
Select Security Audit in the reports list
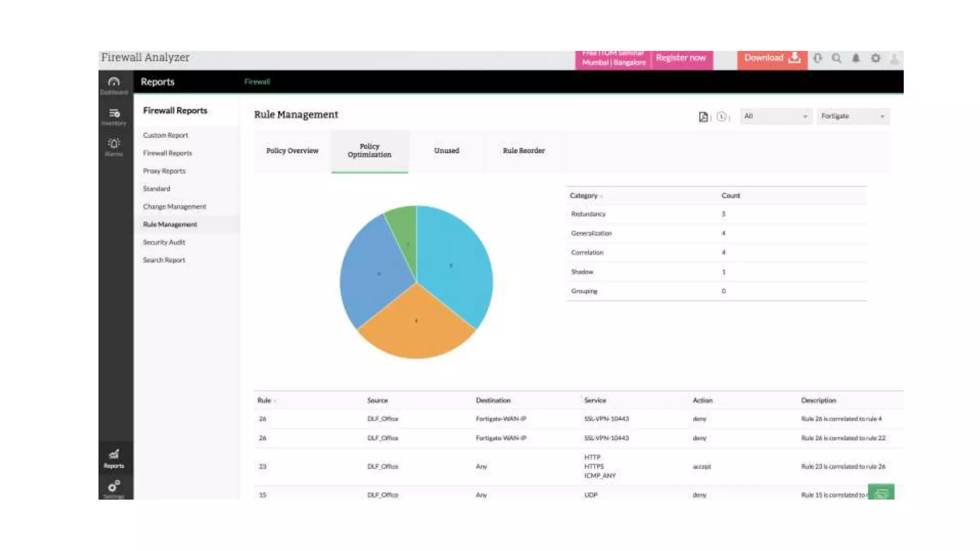point(164,242)
